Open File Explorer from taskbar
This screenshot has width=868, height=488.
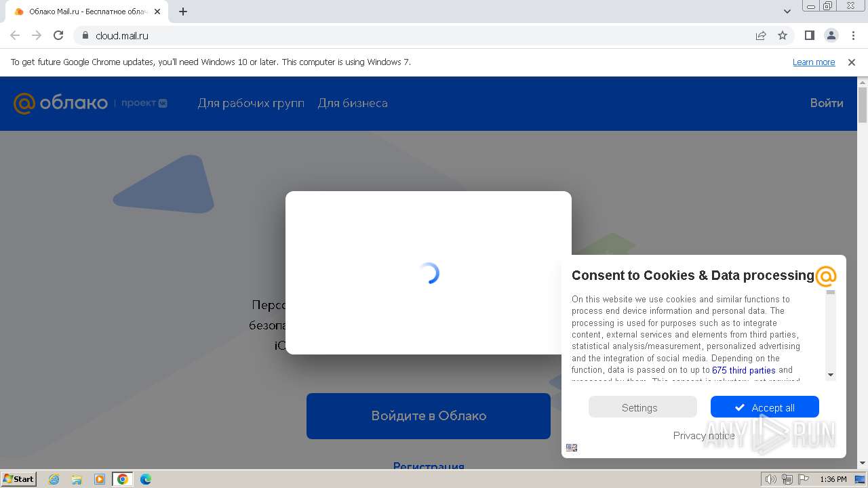coord(77,479)
